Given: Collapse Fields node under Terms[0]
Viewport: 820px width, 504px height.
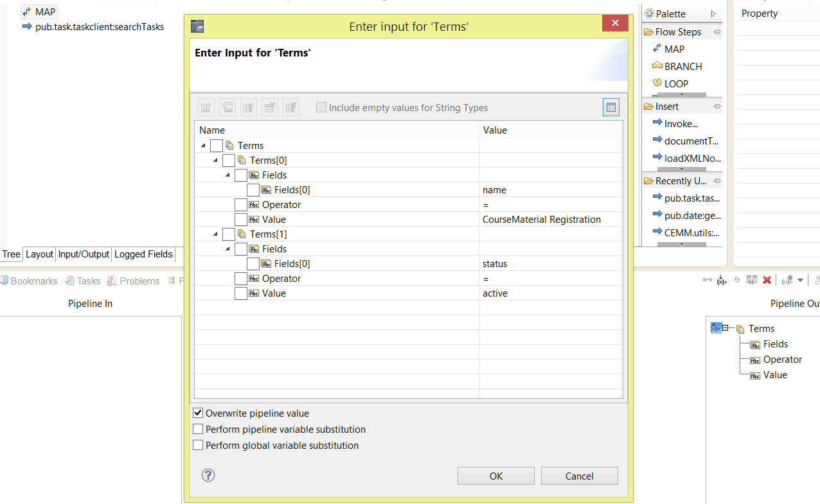Looking at the screenshot, I should coord(228,175).
